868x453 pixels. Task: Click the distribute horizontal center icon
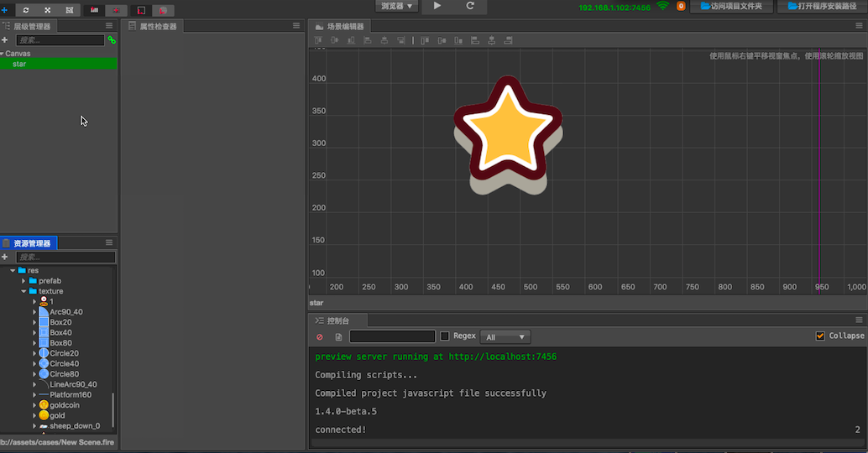tap(492, 40)
